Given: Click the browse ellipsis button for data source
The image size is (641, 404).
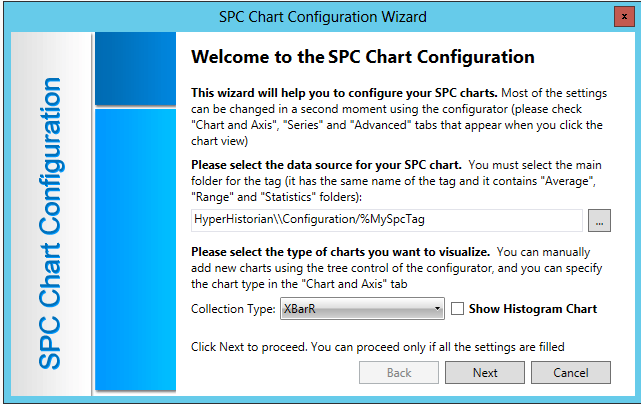Looking at the screenshot, I should click(x=598, y=221).
